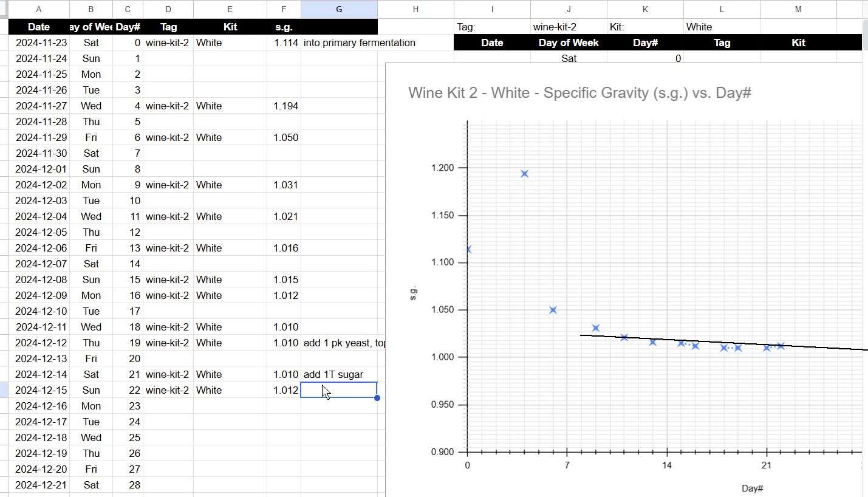This screenshot has height=497, width=868.
Task: Click the data point marker near 1.050
Action: pos(553,310)
